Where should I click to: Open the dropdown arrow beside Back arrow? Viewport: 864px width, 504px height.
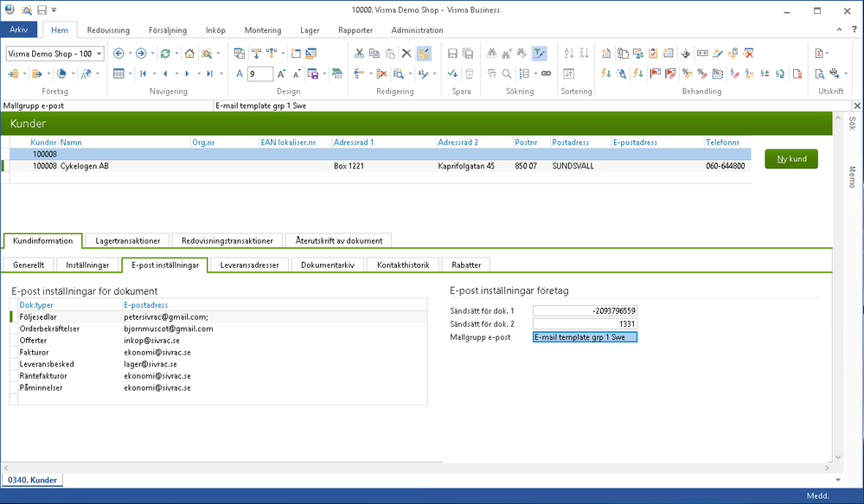130,54
